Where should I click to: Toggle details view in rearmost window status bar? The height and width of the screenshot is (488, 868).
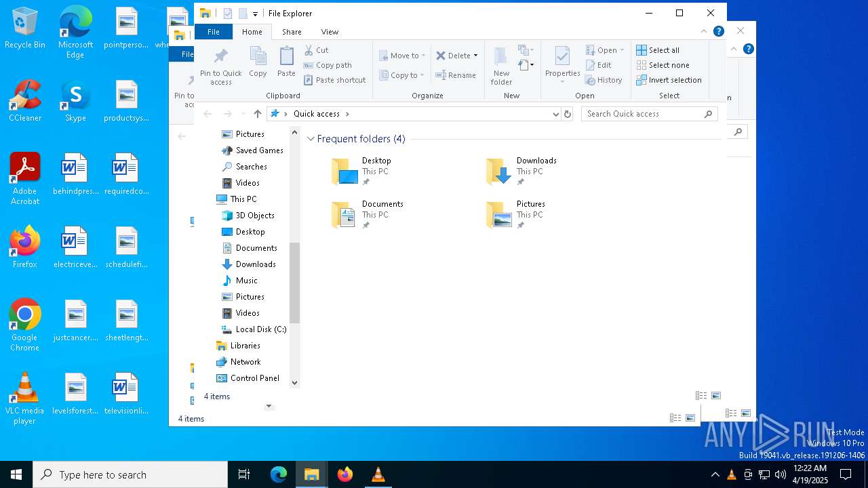pos(675,418)
